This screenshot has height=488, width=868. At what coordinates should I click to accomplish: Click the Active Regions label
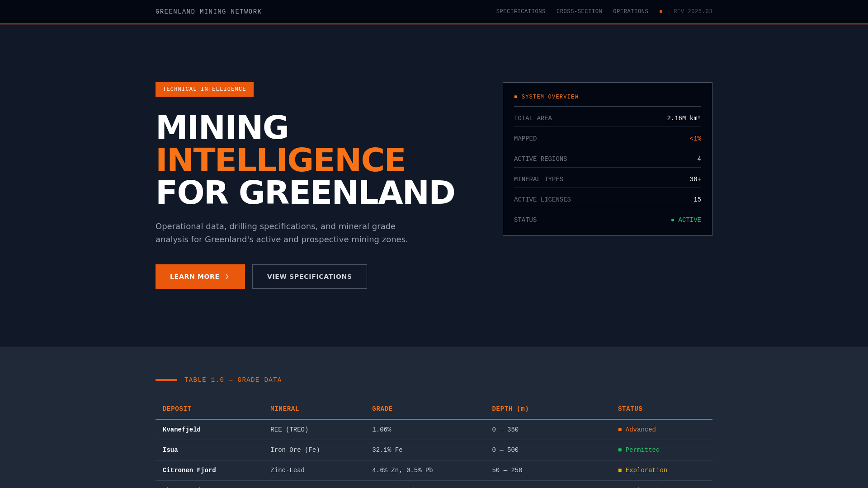[x=541, y=159]
